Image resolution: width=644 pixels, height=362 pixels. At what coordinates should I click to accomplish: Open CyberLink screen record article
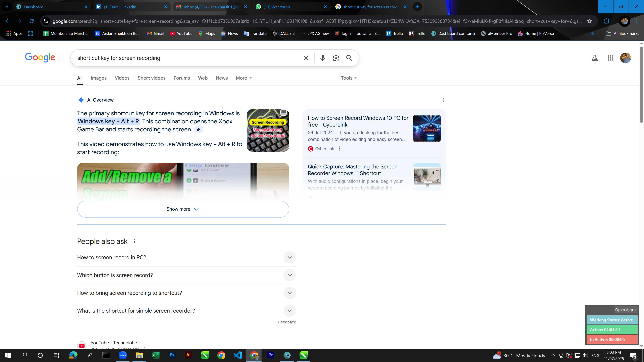point(358,121)
